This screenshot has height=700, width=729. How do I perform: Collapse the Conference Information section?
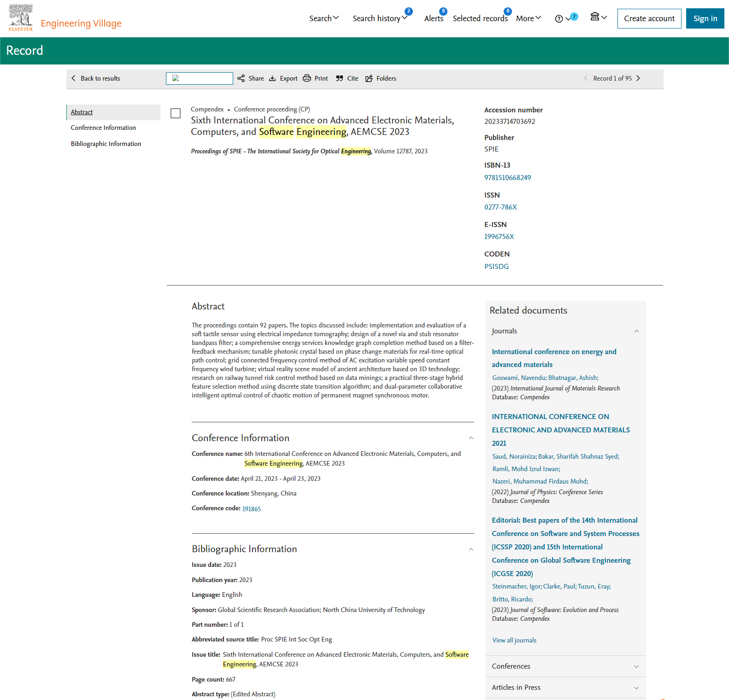click(x=471, y=438)
